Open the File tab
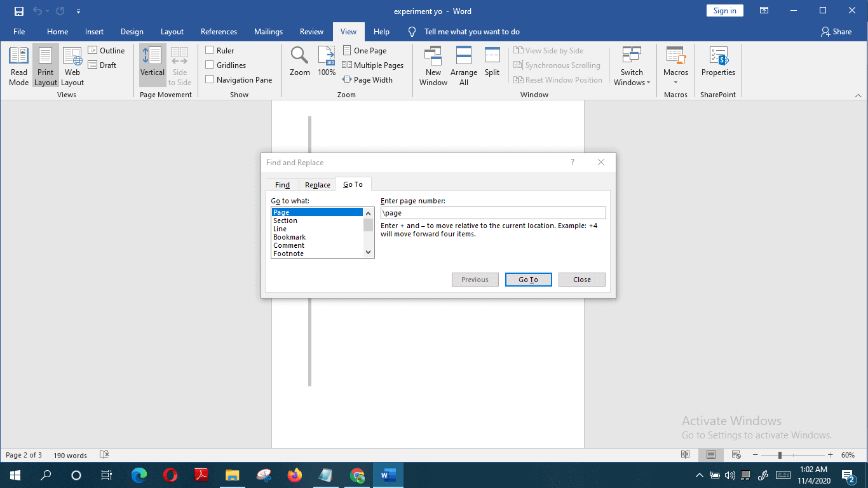Screen dimensions: 868x488 [x=19, y=32]
